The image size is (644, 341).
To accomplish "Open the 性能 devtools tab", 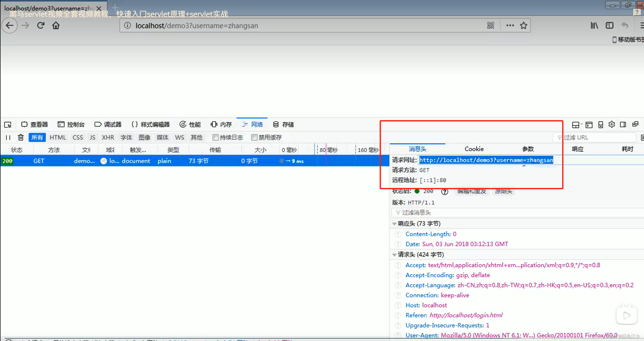I will pyautogui.click(x=190, y=125).
